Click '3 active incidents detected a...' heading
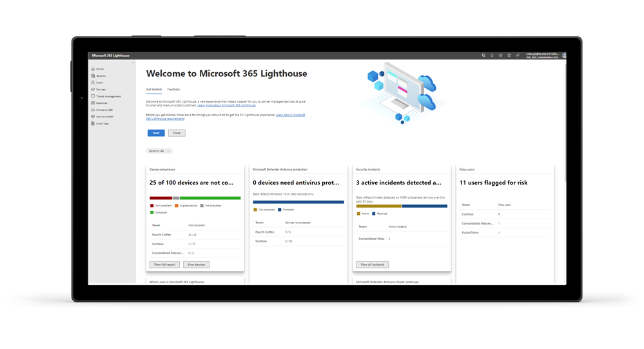 [399, 183]
